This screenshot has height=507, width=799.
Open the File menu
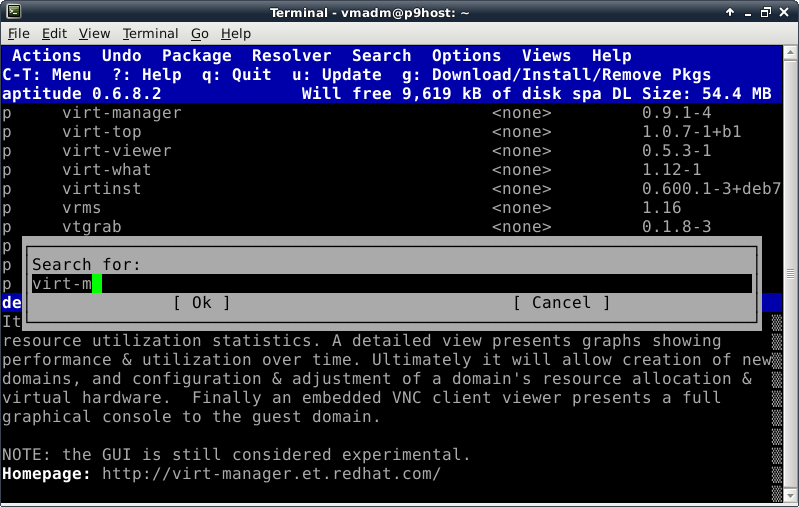[x=19, y=34]
